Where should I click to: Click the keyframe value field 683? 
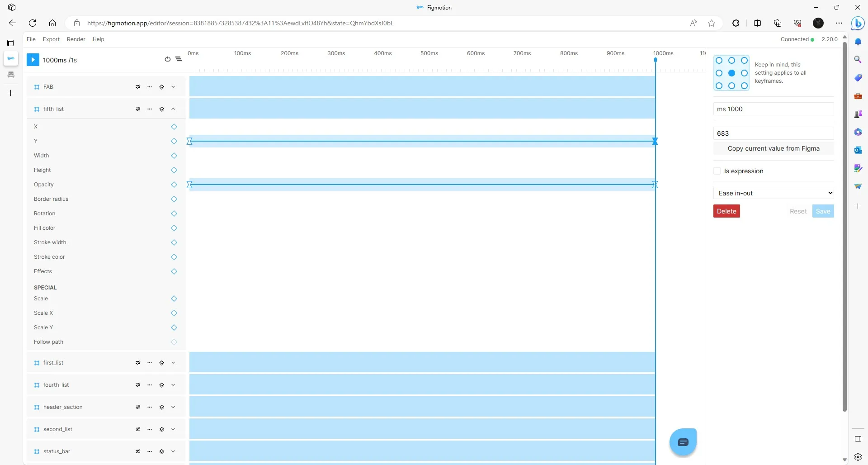774,133
